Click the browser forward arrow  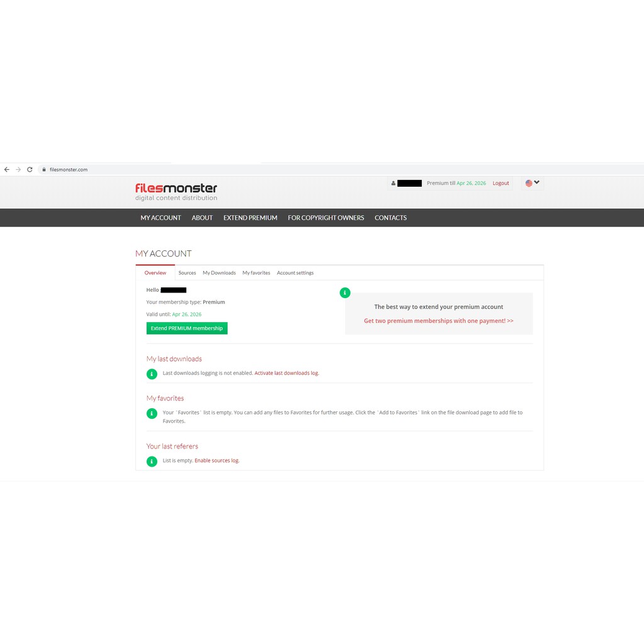(18, 170)
